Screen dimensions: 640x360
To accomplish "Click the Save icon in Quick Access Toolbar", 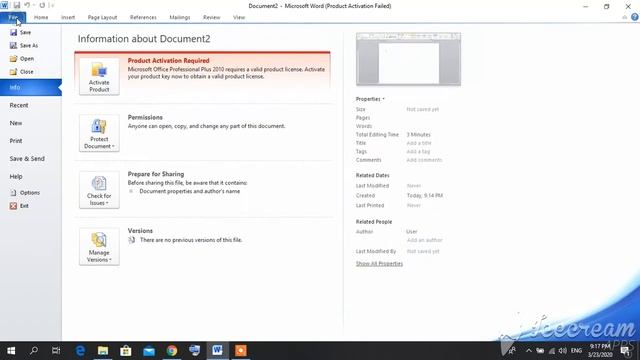I will [17, 5].
